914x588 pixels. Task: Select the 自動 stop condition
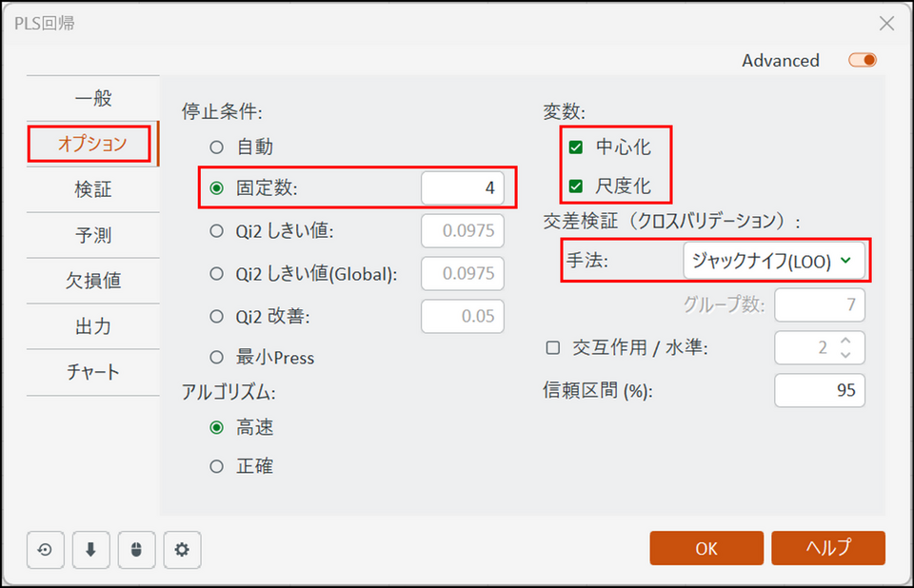pos(217,147)
